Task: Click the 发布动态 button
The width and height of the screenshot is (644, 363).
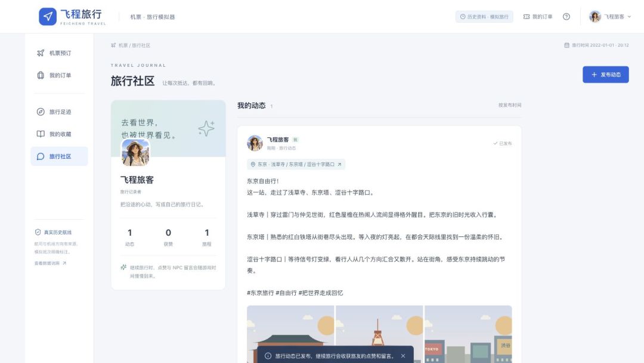Action: pyautogui.click(x=605, y=75)
